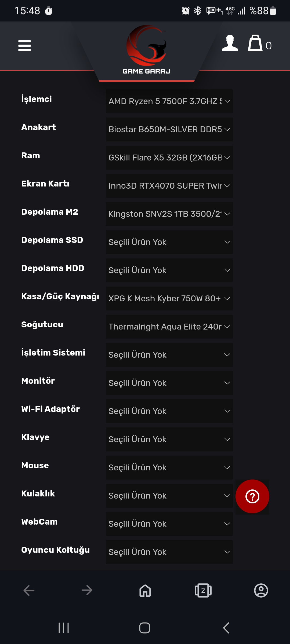Open the shopping cart

tap(255, 43)
